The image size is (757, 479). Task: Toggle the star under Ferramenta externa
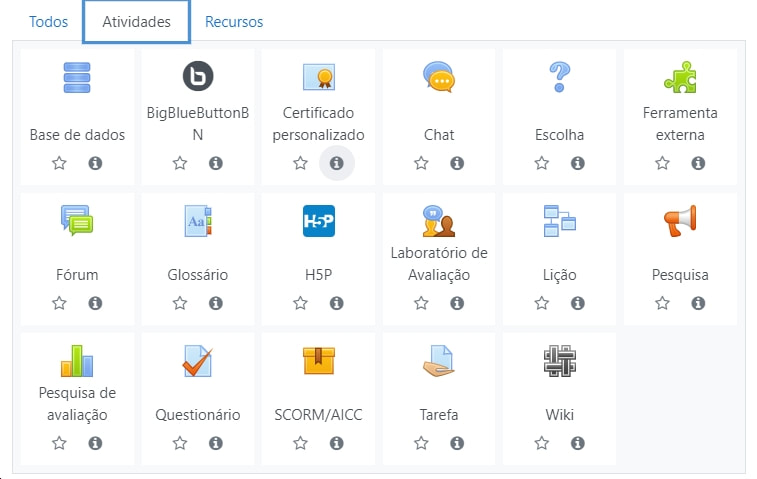click(x=662, y=163)
